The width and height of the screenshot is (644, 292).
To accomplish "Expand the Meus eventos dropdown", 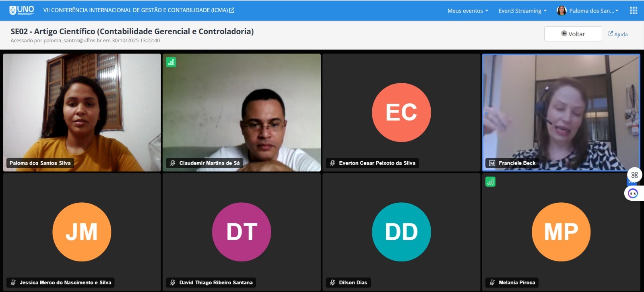I will (x=468, y=11).
